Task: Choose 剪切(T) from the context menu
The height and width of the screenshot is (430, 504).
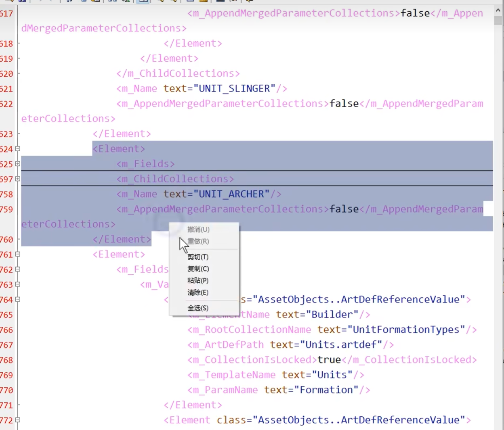Action: tap(198, 257)
